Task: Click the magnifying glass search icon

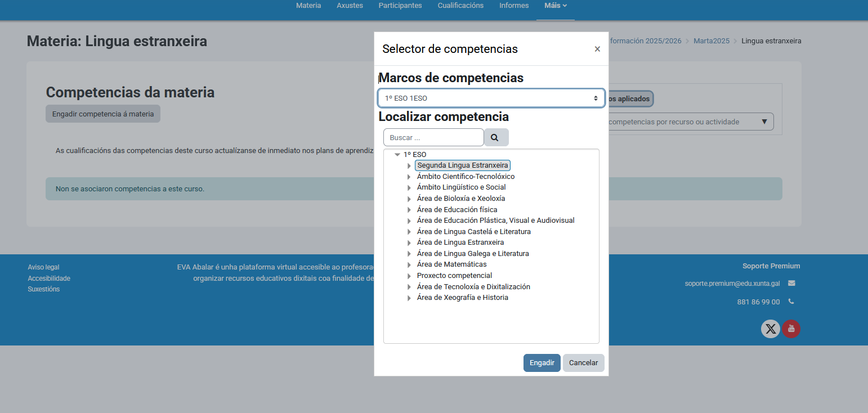Action: click(x=496, y=137)
